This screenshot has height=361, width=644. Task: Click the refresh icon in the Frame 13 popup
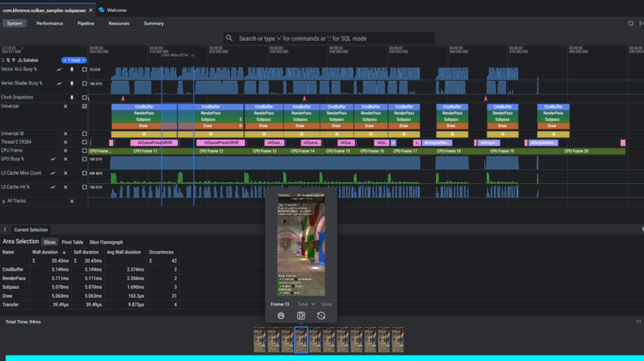click(x=321, y=316)
